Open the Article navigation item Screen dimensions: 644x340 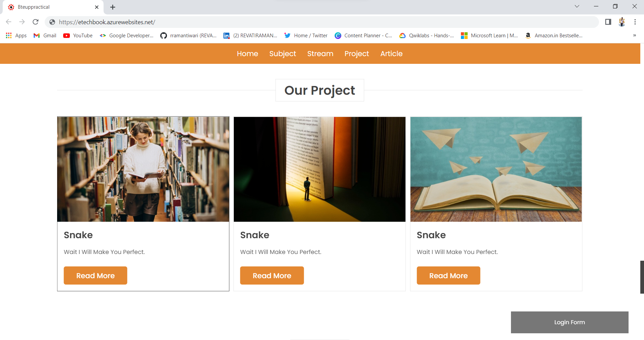click(391, 54)
